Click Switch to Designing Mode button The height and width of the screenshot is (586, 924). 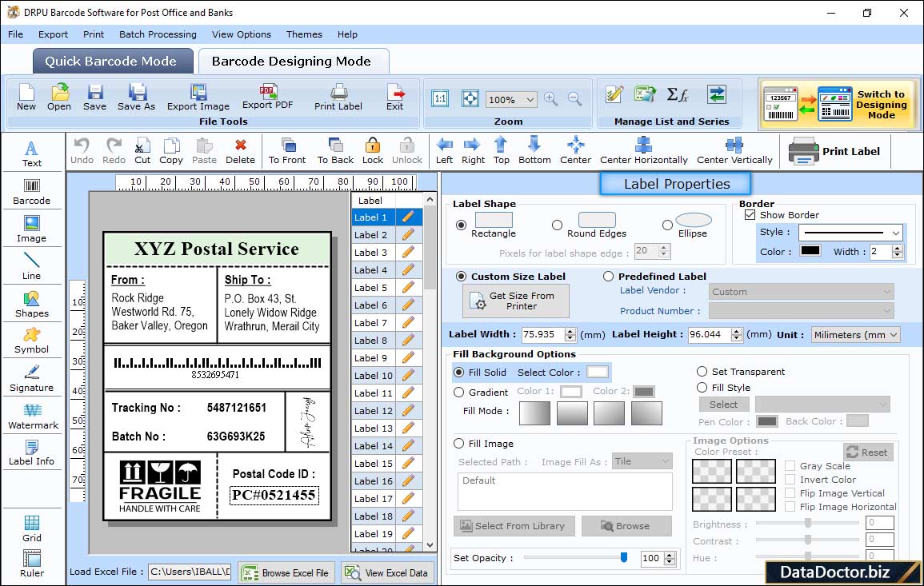click(838, 104)
